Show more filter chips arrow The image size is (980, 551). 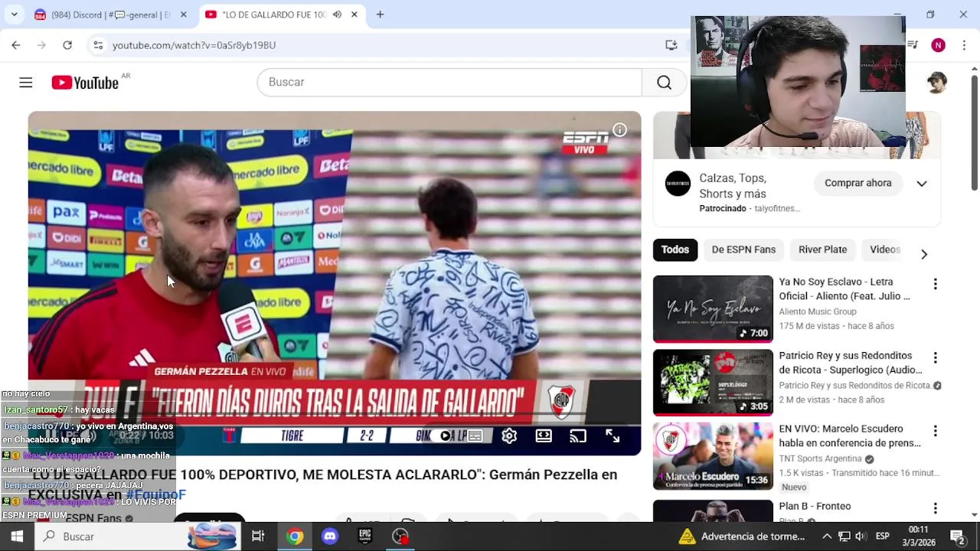coord(924,254)
